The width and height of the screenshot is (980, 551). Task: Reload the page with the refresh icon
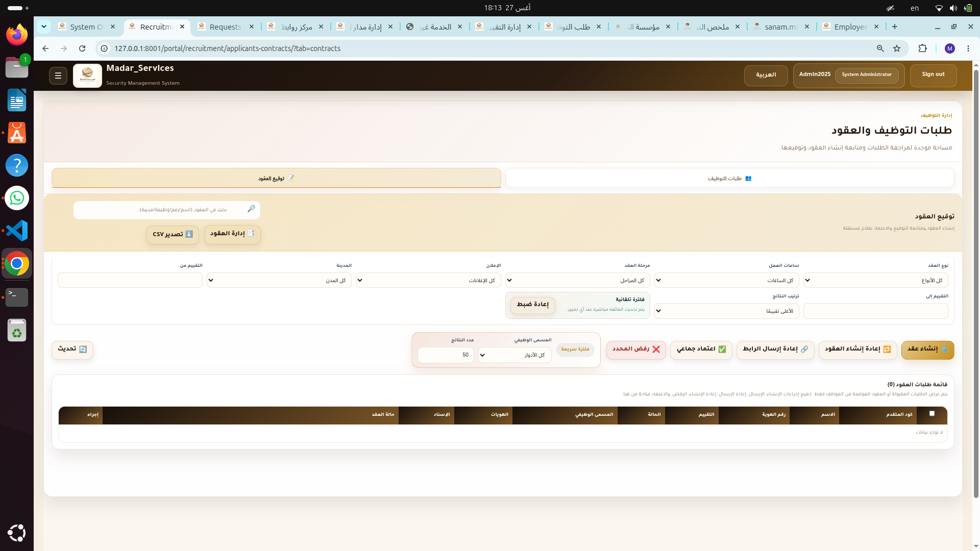pos(82,48)
